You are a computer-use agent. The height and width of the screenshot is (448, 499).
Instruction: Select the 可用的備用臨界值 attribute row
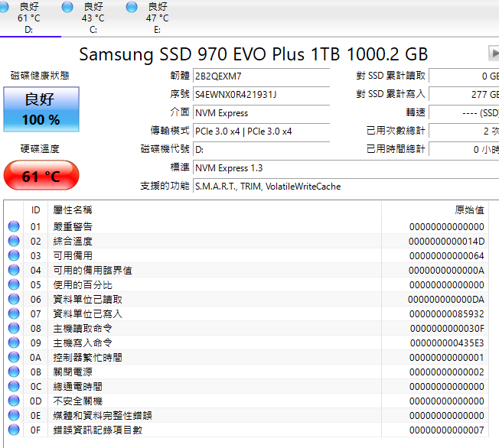246,271
